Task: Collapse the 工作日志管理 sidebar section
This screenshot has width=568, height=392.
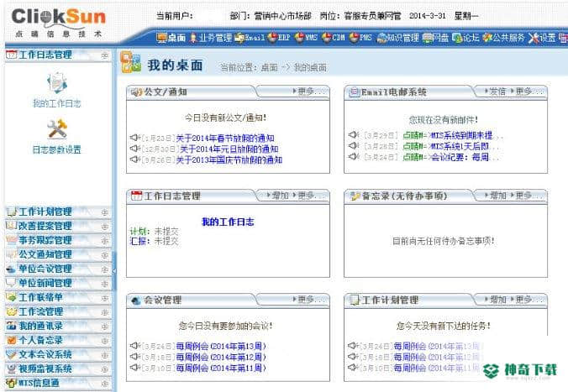Action: (x=105, y=55)
